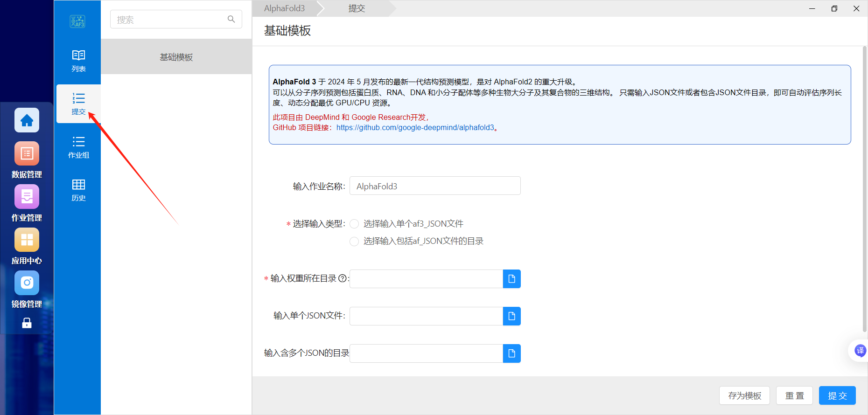Click help icon next to 输入权重所在目录
The image size is (868, 415).
point(343,278)
